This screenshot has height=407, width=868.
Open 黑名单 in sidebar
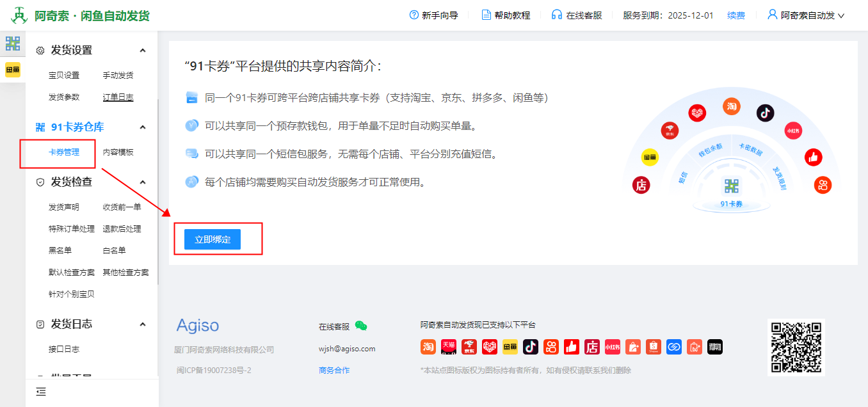click(x=60, y=251)
